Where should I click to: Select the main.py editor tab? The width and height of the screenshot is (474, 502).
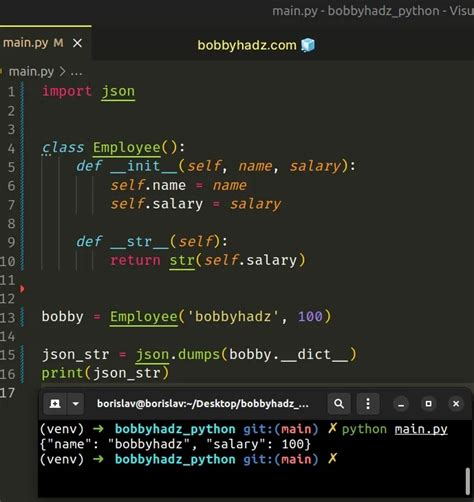pos(46,43)
